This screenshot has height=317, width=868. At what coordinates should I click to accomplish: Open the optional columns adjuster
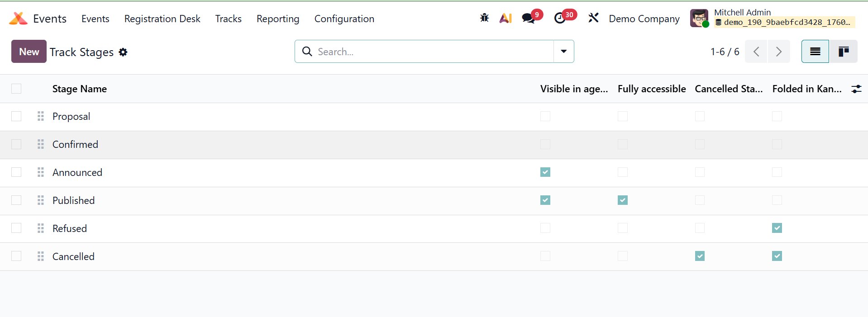[856, 89]
